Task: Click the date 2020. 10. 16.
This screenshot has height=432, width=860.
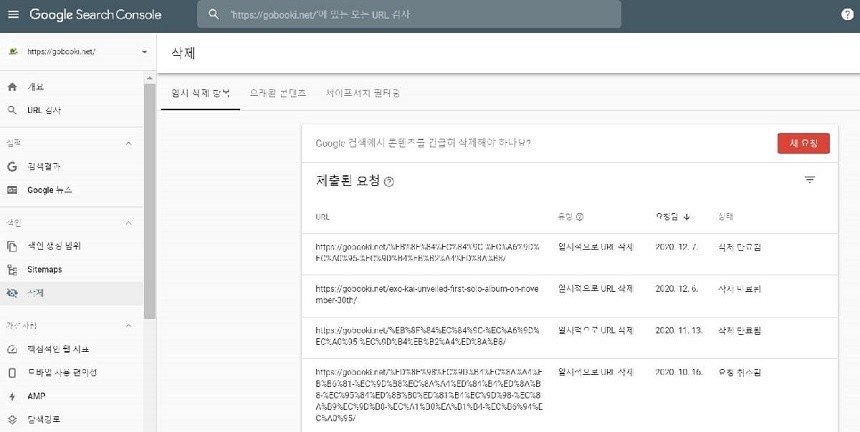Action: coord(679,372)
